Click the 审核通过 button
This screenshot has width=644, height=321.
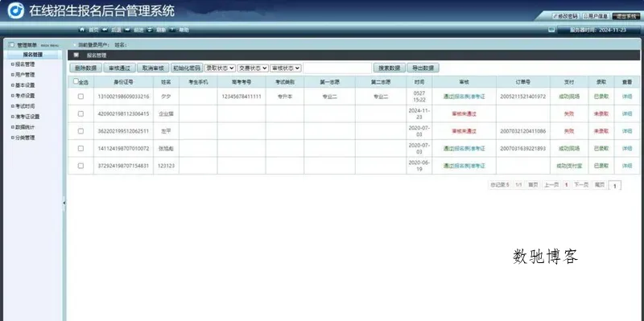119,68
